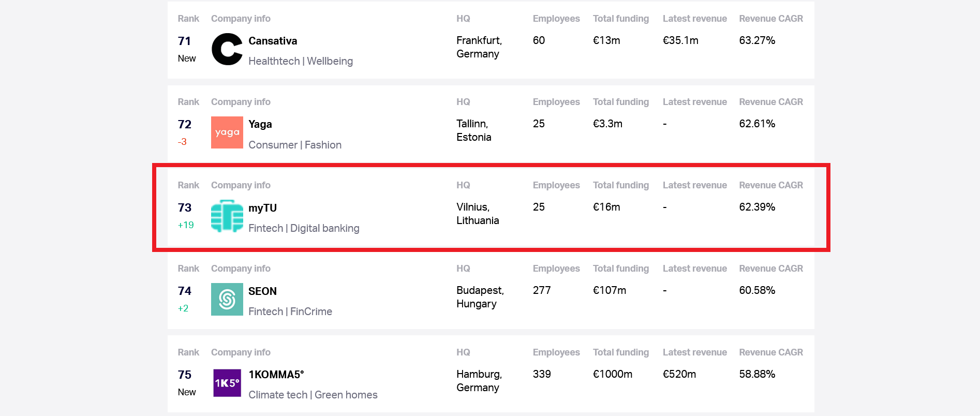The width and height of the screenshot is (980, 416).
Task: Click the Yaga coral logo
Action: 227,132
